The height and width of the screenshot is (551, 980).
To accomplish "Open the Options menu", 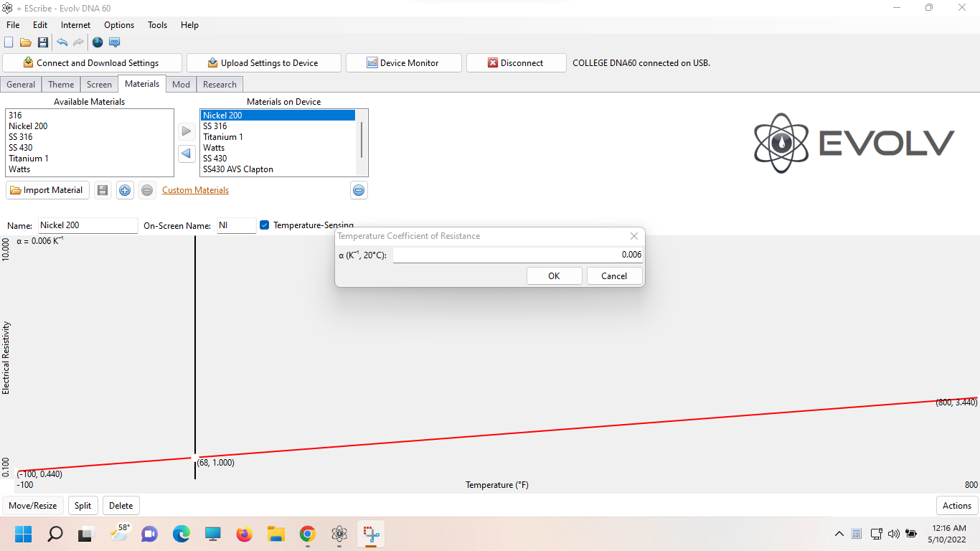I will click(119, 25).
